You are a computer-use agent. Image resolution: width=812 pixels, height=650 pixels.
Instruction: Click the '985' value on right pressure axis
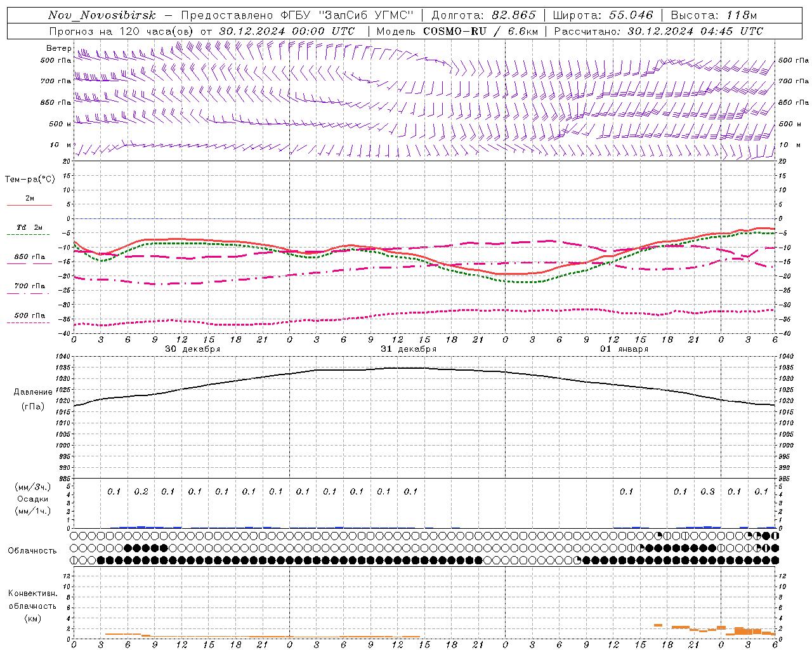(x=786, y=479)
